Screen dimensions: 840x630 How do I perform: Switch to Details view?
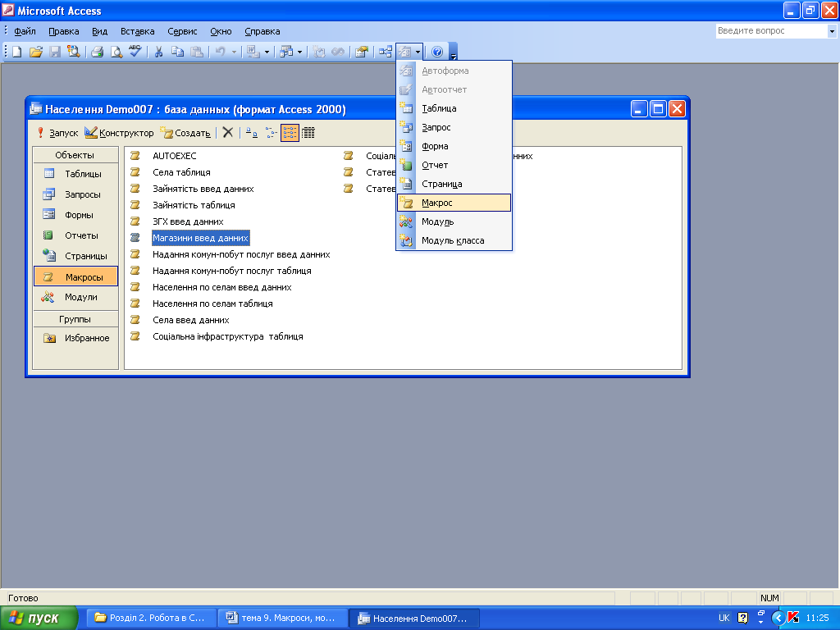coord(308,133)
